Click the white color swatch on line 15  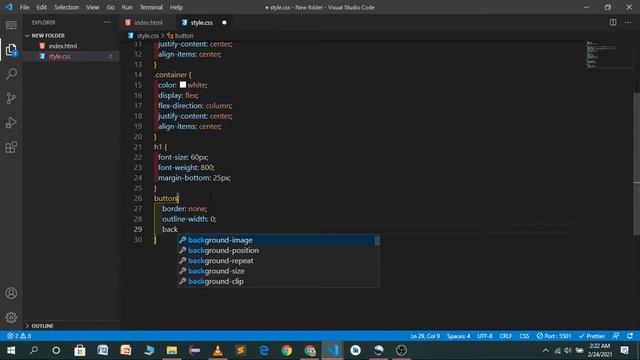click(183, 84)
